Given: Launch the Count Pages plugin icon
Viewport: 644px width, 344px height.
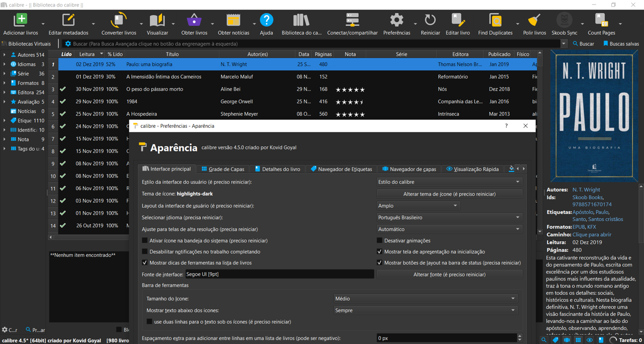Looking at the screenshot, I should [x=602, y=20].
